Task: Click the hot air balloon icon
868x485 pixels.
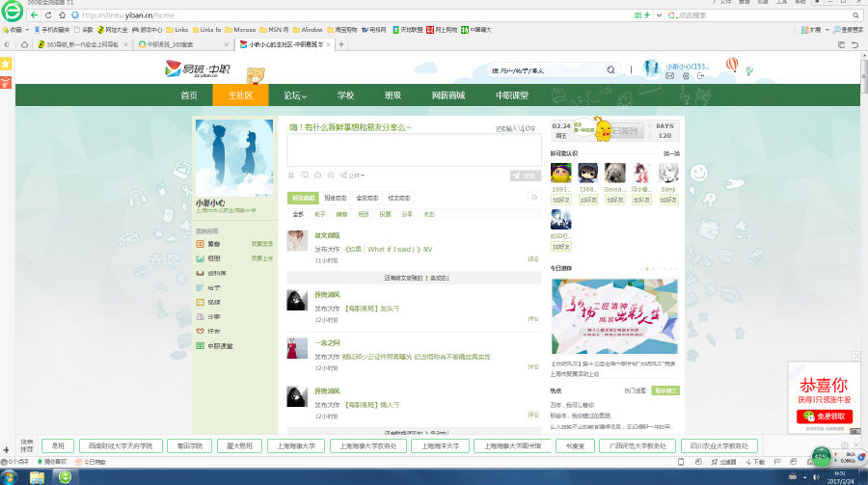Action: (732, 66)
